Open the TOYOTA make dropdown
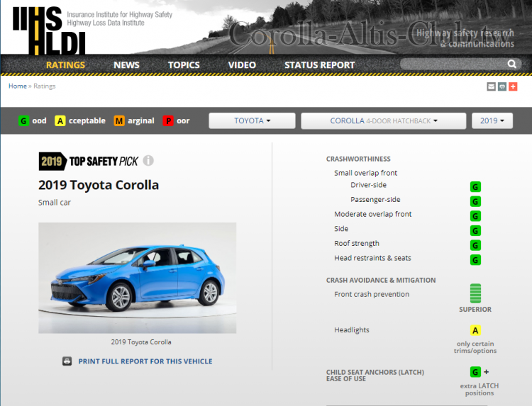Viewport: 532px width, 406px height. pyautogui.click(x=252, y=120)
